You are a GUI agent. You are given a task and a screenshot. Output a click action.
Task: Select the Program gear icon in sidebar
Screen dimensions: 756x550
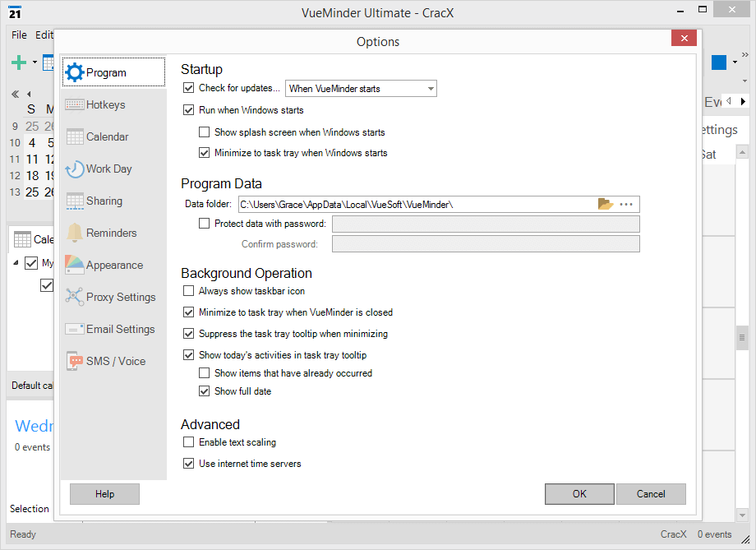[75, 72]
